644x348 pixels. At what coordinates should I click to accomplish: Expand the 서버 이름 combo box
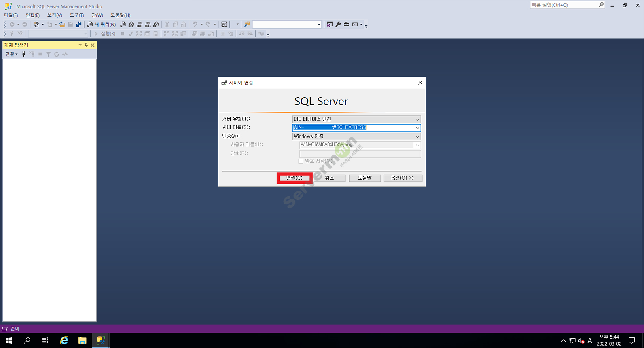tap(417, 128)
